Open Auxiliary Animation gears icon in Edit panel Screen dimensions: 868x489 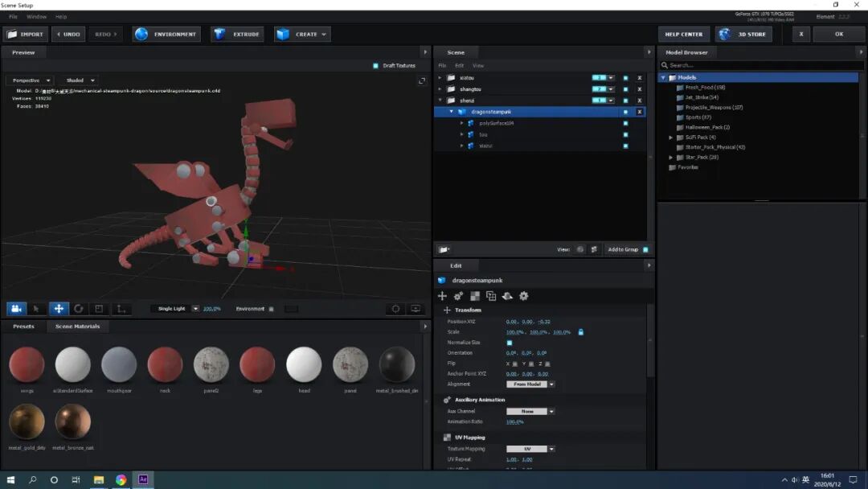click(x=458, y=296)
